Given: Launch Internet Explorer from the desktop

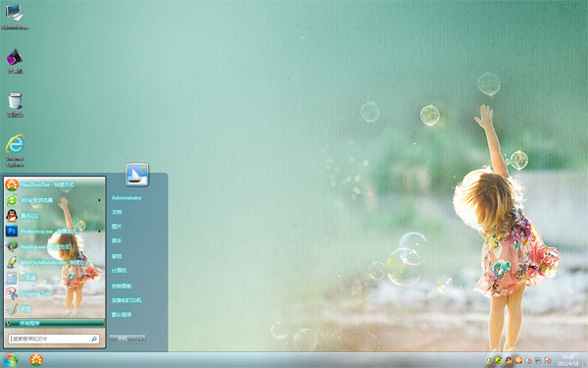Looking at the screenshot, I should point(15,150).
